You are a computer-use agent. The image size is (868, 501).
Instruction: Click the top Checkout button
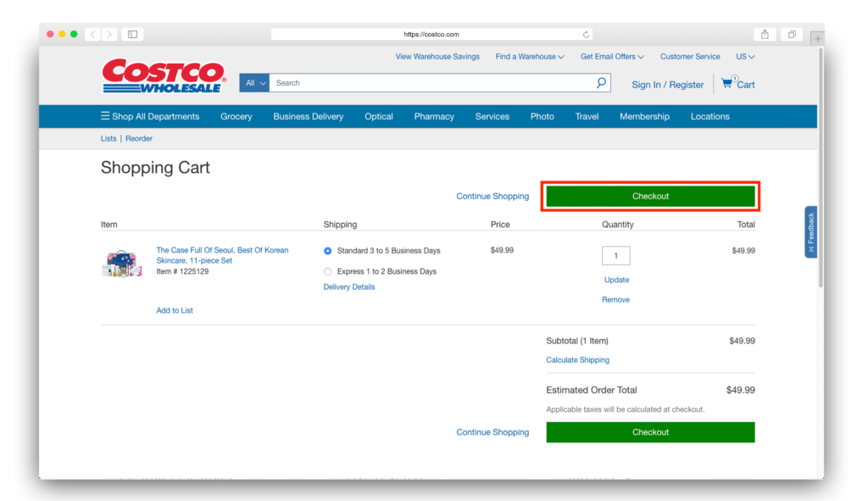[650, 196]
